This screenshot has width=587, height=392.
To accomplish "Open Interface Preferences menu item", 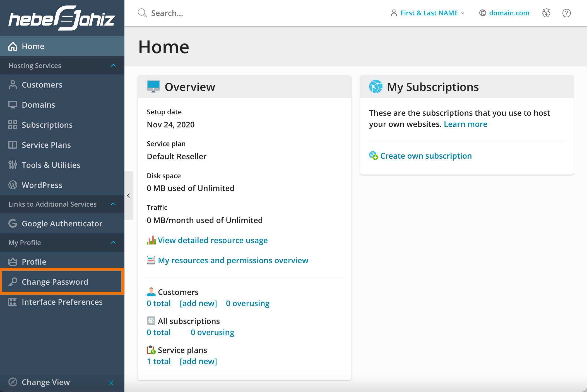I will click(x=62, y=302).
